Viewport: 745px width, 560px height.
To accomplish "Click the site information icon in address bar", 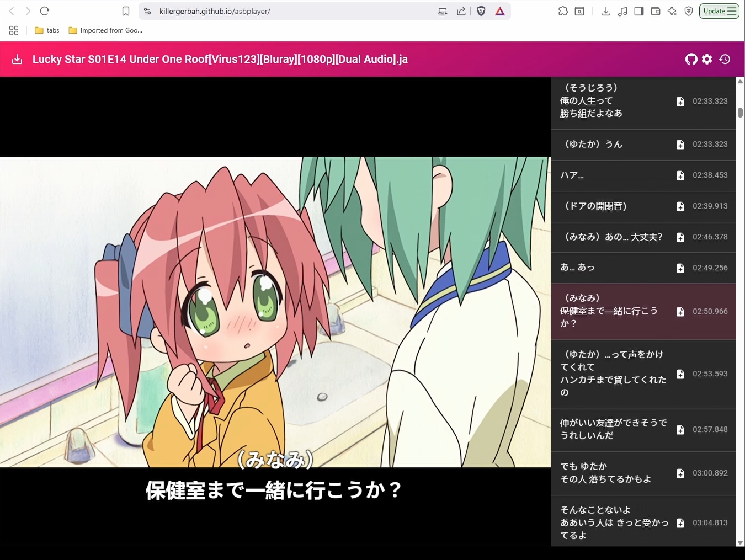I will 147,11.
